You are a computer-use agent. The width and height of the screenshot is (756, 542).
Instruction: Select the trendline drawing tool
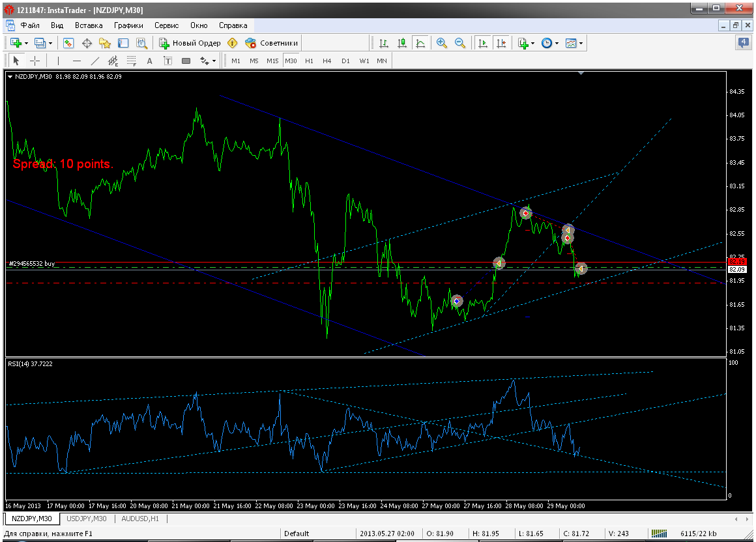95,61
